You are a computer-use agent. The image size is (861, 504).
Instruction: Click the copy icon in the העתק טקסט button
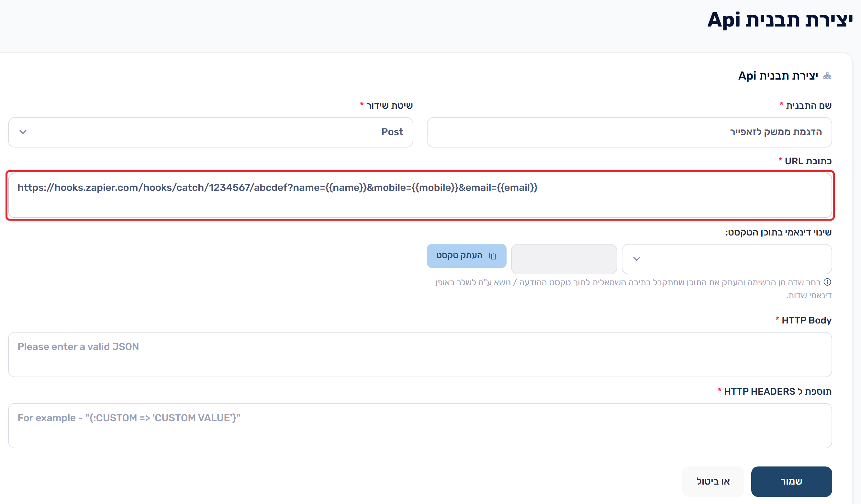point(492,256)
